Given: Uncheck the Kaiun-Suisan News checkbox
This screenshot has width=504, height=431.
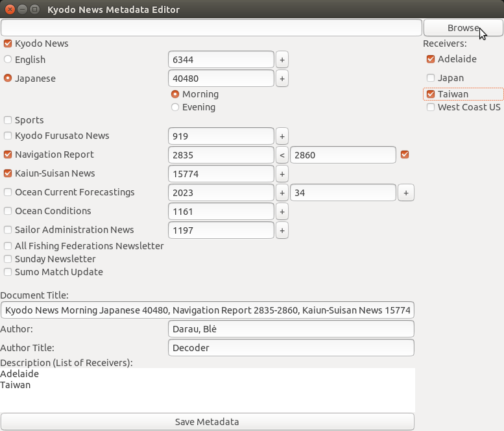Looking at the screenshot, I should [8, 173].
